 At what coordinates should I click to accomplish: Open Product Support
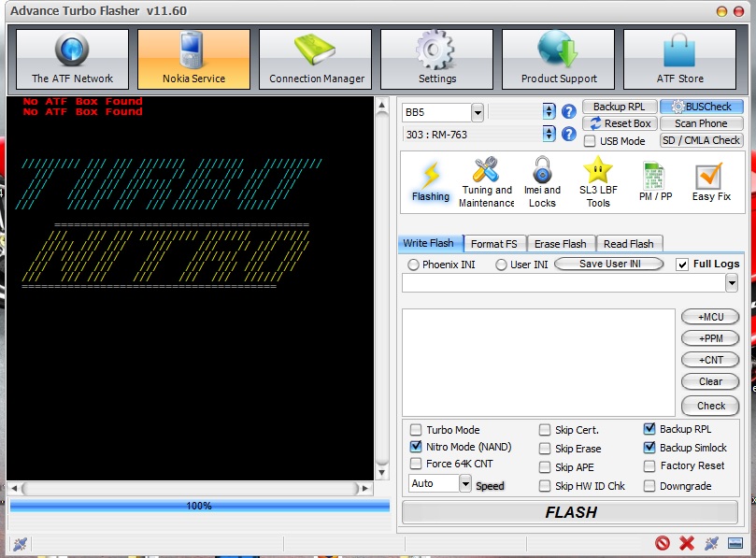[x=558, y=59]
